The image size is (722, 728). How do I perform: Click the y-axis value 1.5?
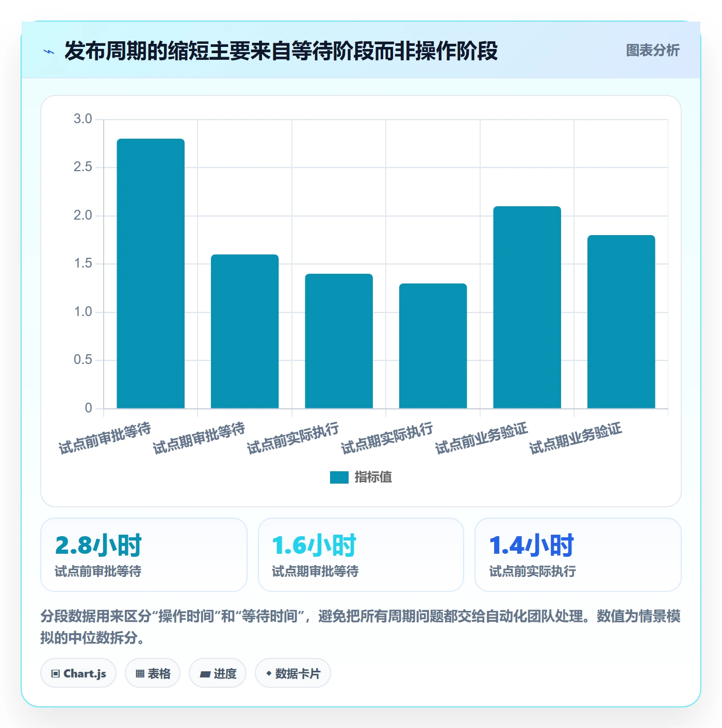83,263
